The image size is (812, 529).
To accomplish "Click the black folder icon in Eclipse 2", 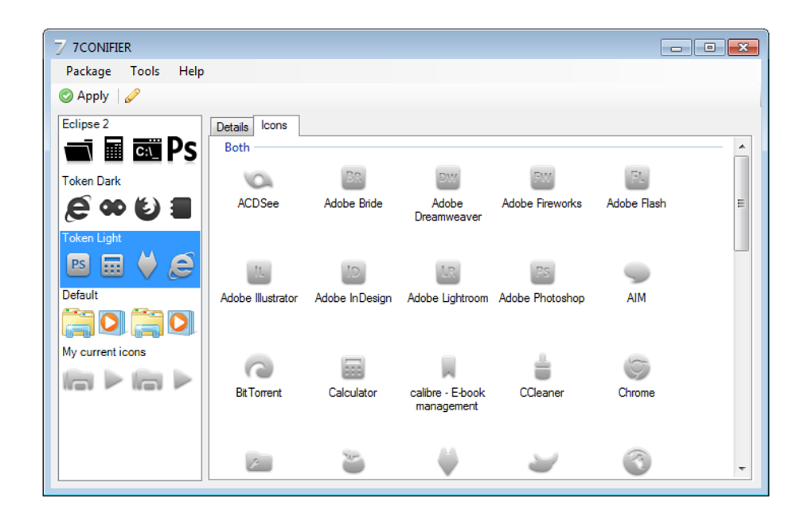I will click(79, 151).
